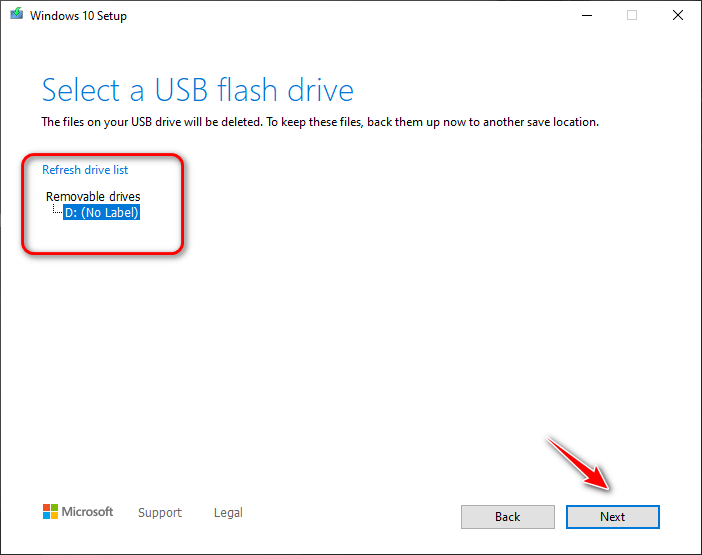Select the Removable drives tree node

coord(93,197)
